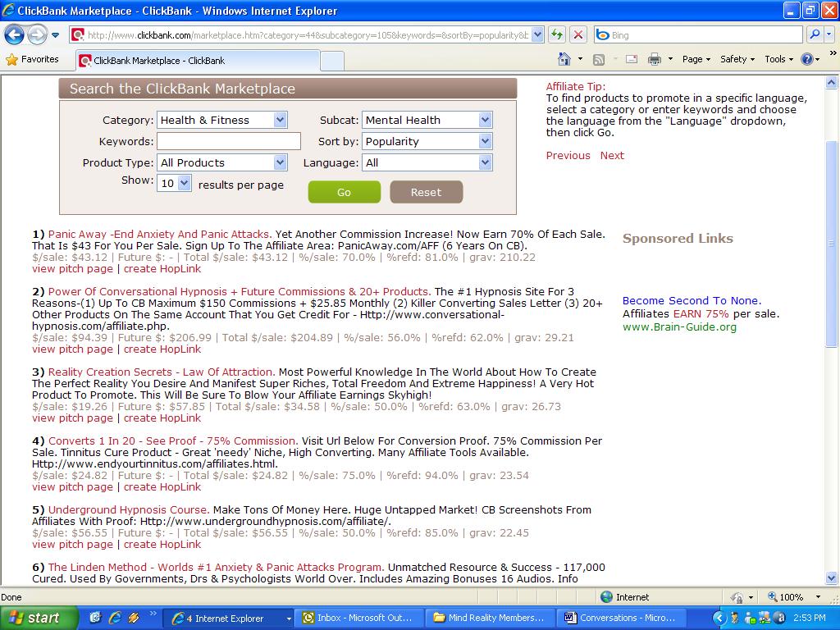Refresh the page with the green arrows icon
This screenshot has height=630, width=840.
[557, 35]
